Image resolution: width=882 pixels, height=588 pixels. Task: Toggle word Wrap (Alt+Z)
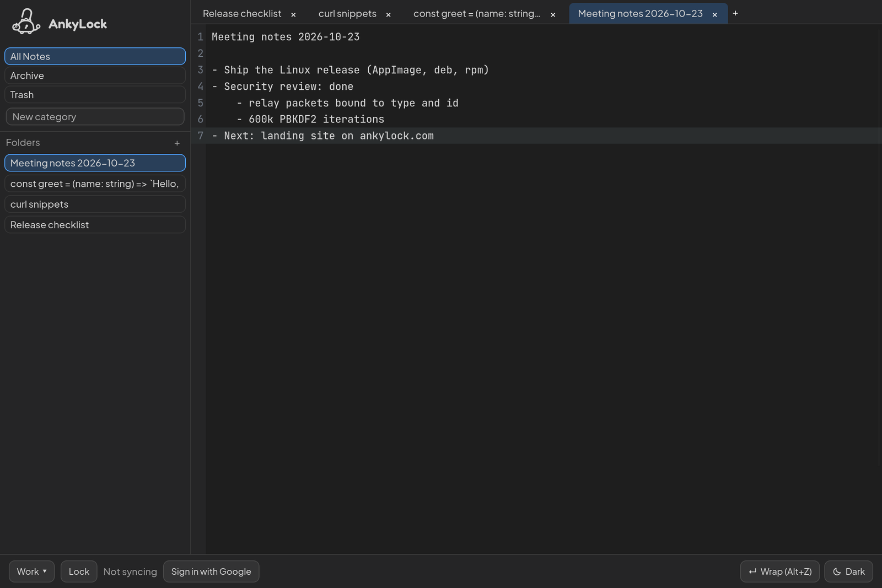(779, 571)
